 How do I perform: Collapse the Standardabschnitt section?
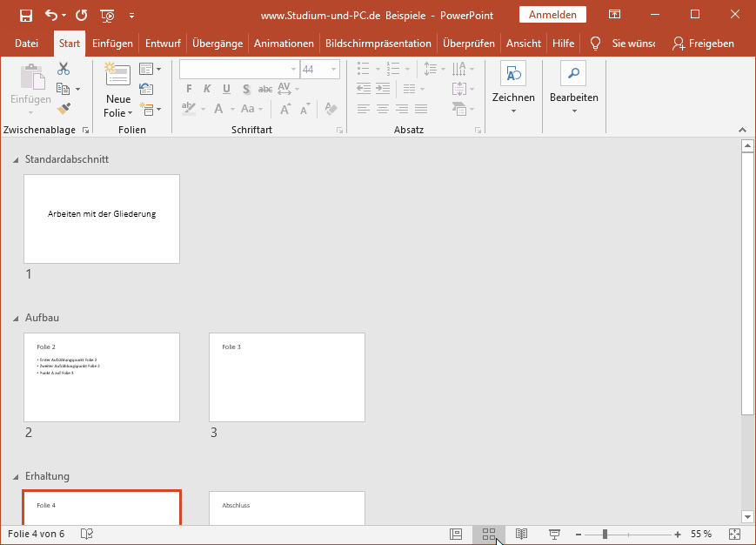[16, 160]
